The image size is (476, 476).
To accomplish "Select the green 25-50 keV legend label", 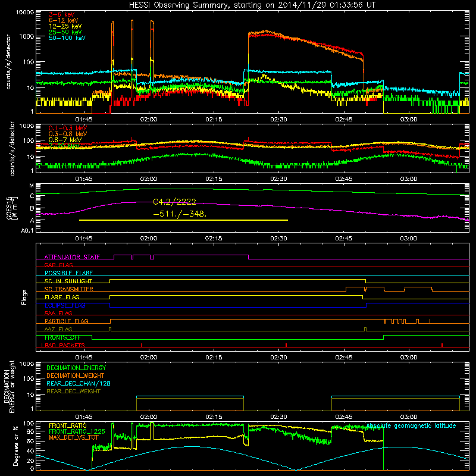I will [65, 32].
